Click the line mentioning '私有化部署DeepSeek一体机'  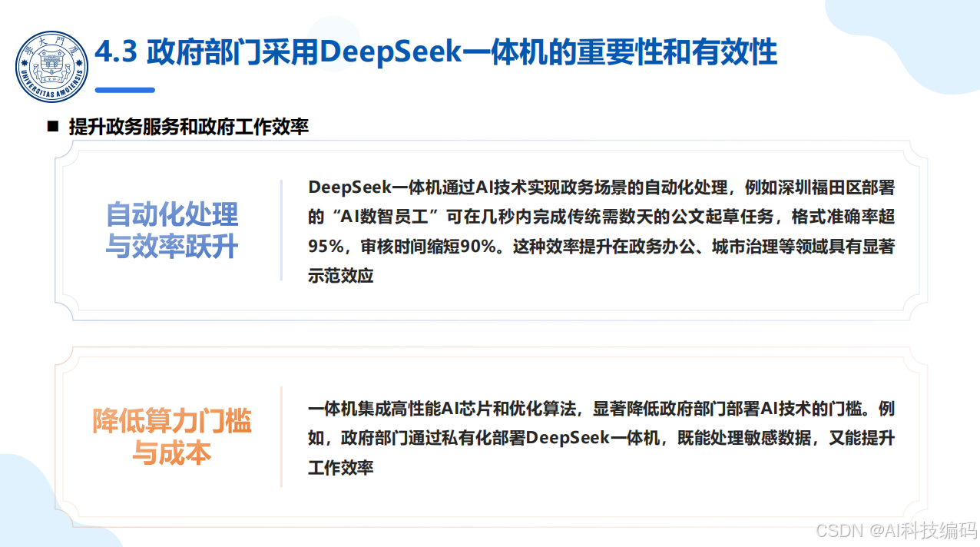pos(601,438)
